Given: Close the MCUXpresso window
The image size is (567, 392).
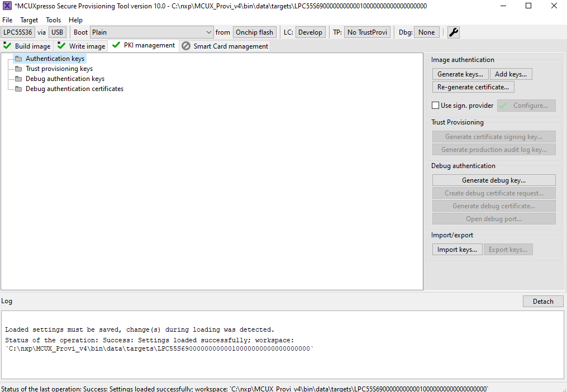Looking at the screenshot, I should [x=554, y=6].
